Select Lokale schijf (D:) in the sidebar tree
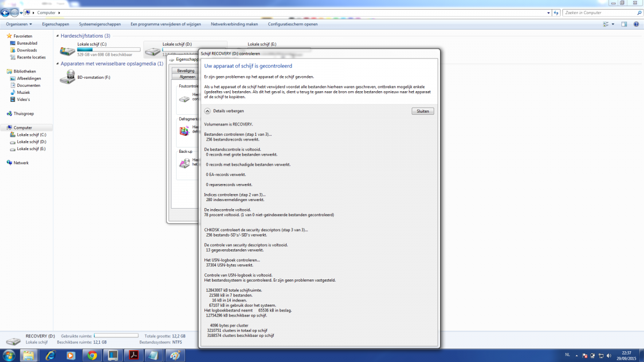The width and height of the screenshot is (644, 362). click(31, 142)
